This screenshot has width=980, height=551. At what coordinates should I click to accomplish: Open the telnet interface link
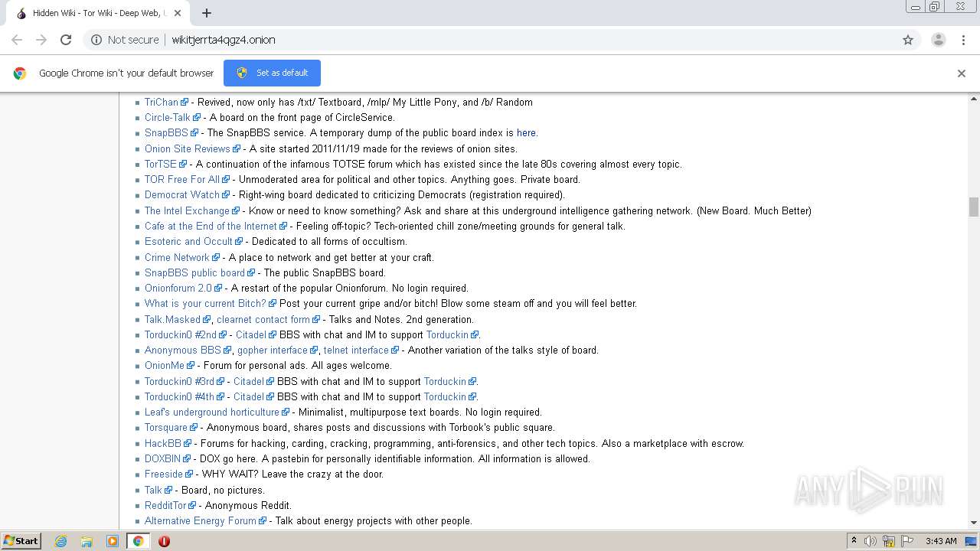point(356,350)
